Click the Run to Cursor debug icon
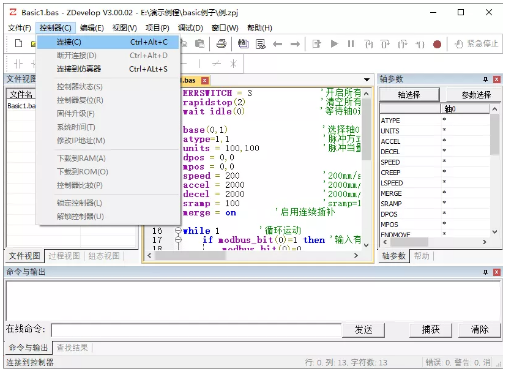Screen dimensions: 511x373 pos(420,44)
